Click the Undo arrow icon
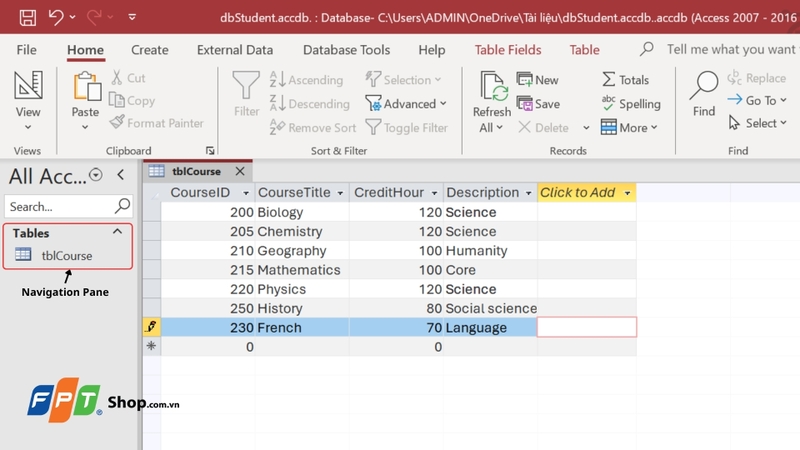 [56, 17]
